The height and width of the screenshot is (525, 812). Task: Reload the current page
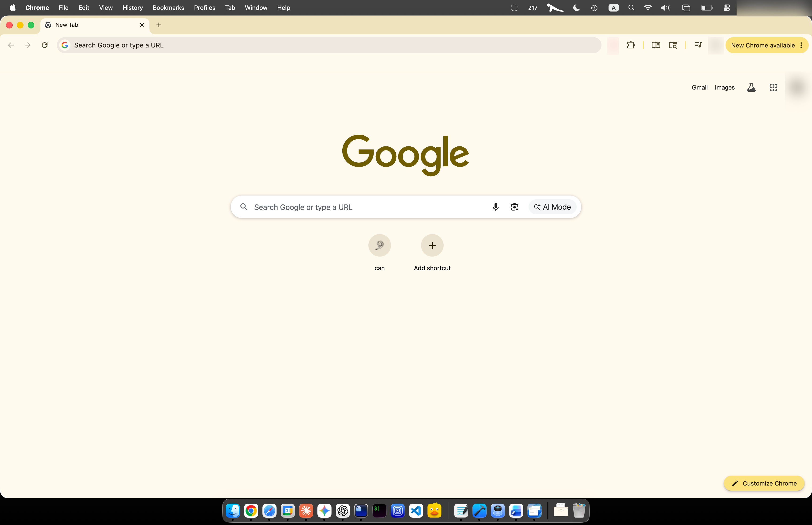point(45,45)
